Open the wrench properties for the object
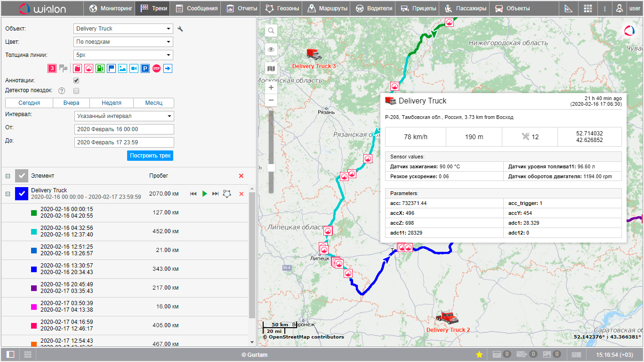 click(180, 29)
